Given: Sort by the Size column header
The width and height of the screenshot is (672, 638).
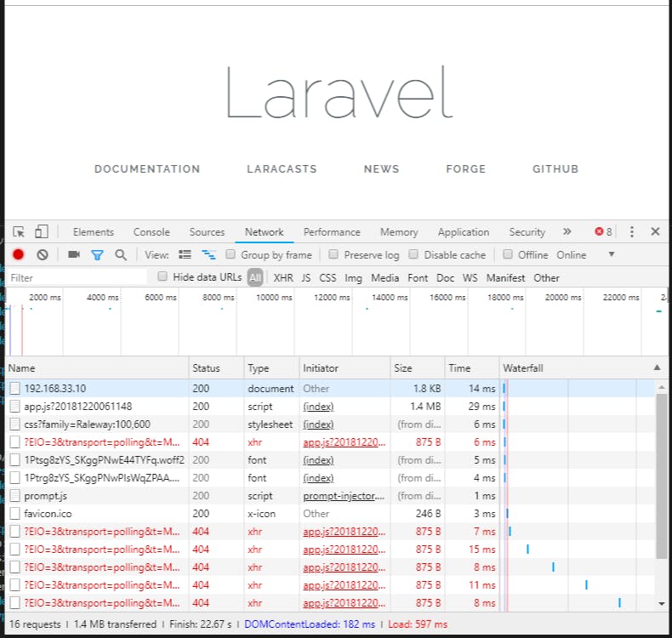Looking at the screenshot, I should pos(418,368).
